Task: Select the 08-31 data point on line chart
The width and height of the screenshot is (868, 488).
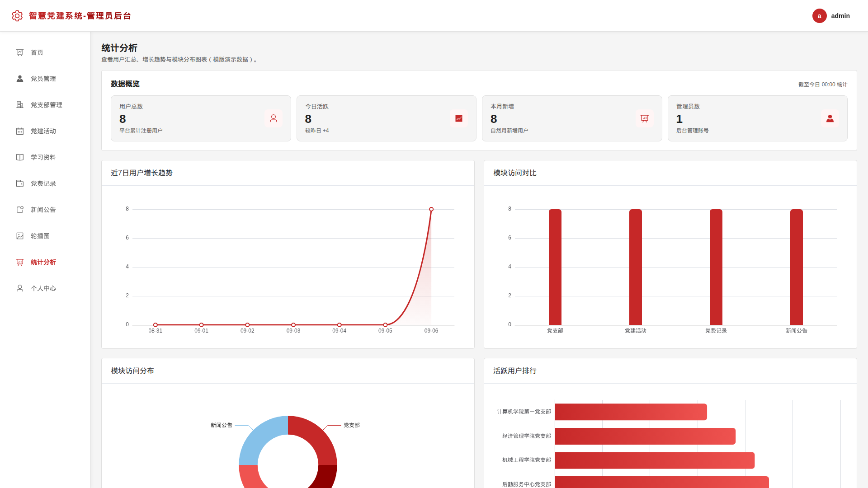Action: [156, 325]
